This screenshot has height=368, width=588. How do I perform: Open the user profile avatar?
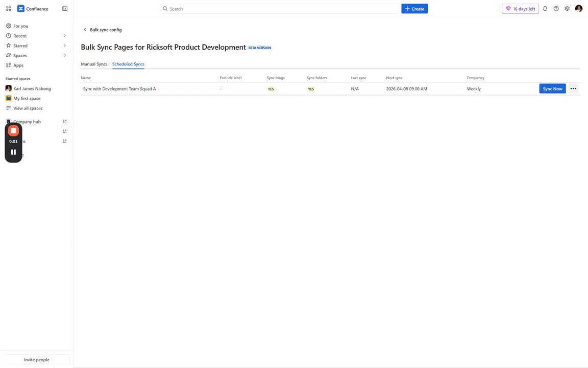(x=579, y=9)
